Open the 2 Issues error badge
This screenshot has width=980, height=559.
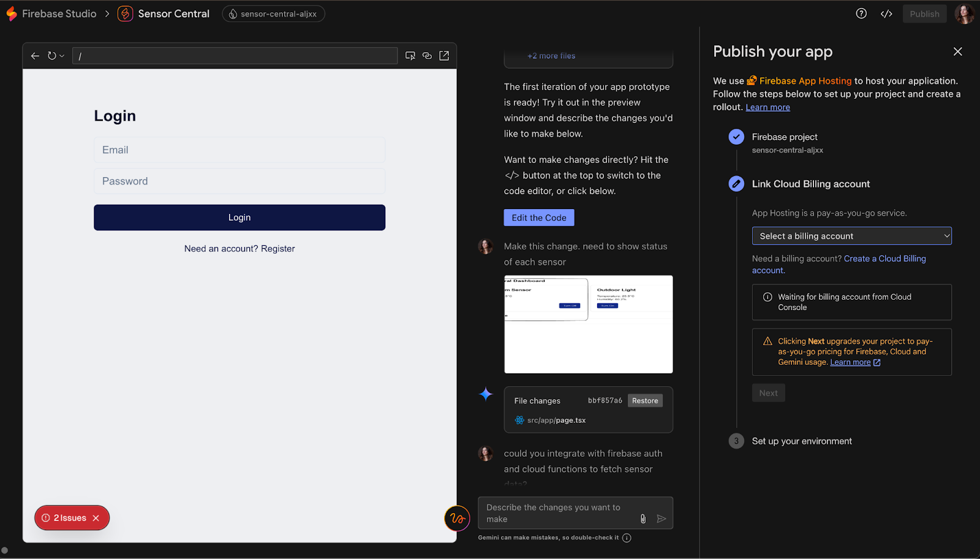tap(64, 518)
